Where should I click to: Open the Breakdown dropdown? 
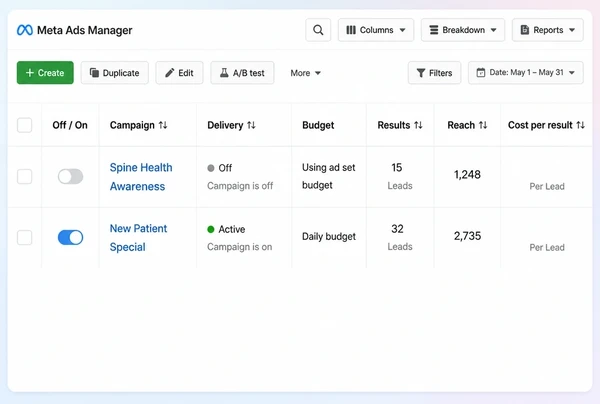point(463,30)
